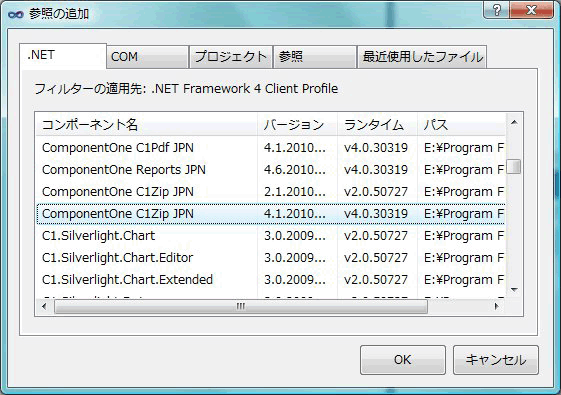Open the COM tab
561x395 pixels.
coord(147,57)
